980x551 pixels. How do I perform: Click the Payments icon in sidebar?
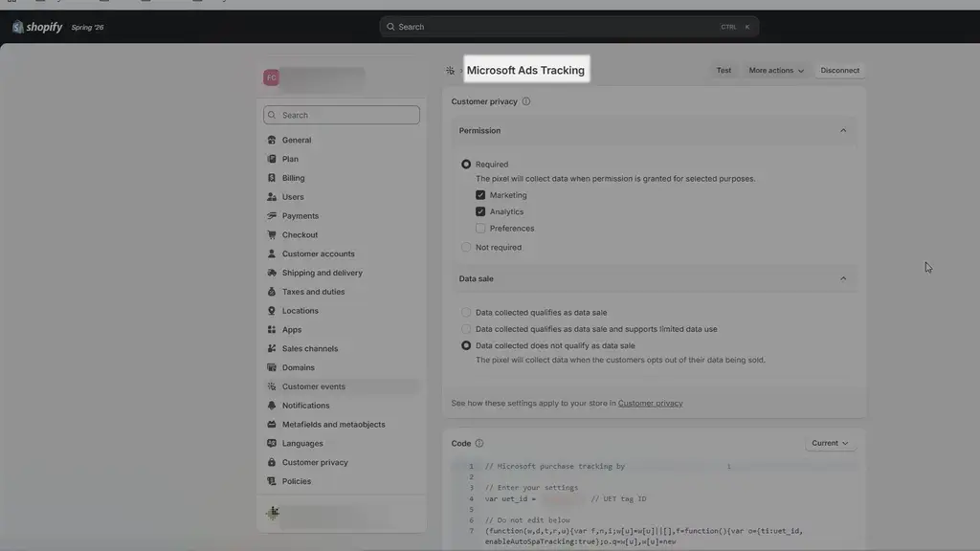point(271,215)
